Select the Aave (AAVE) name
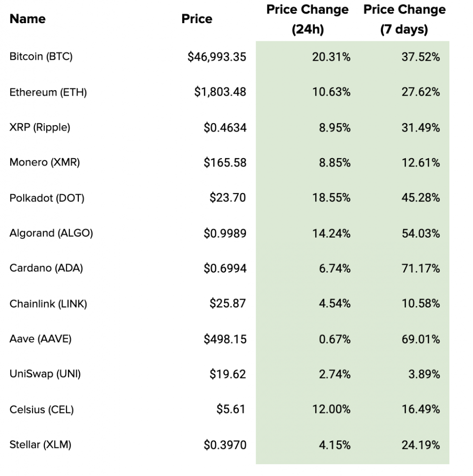473x476 pixels. (40, 339)
